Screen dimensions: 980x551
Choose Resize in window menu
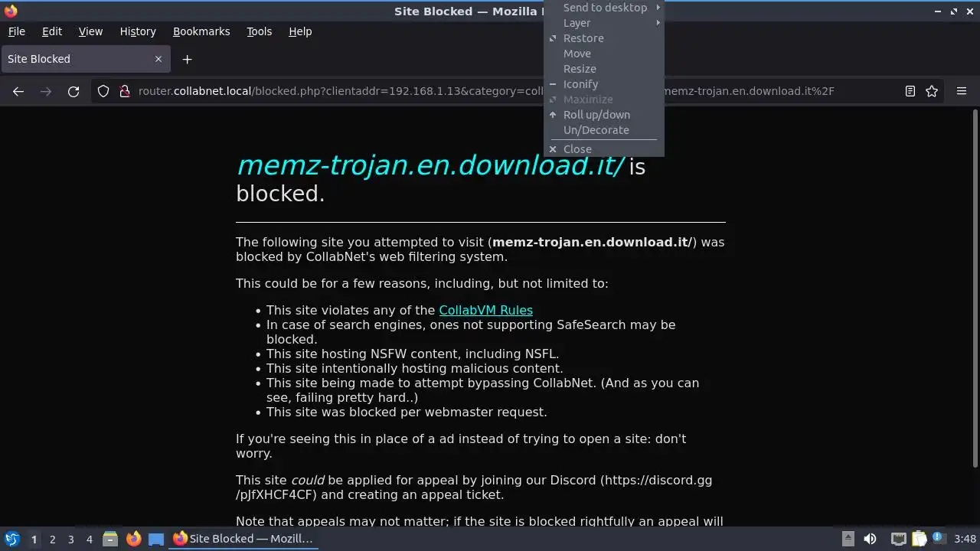604,69
